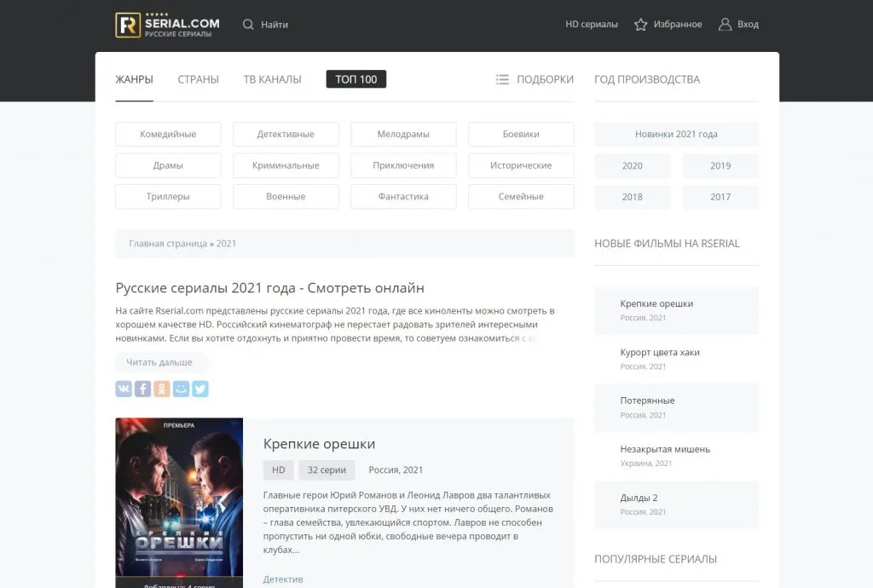Viewport: 873px width, 588px height.
Task: Share via the Moi Mir smiley icon
Action: click(x=181, y=389)
